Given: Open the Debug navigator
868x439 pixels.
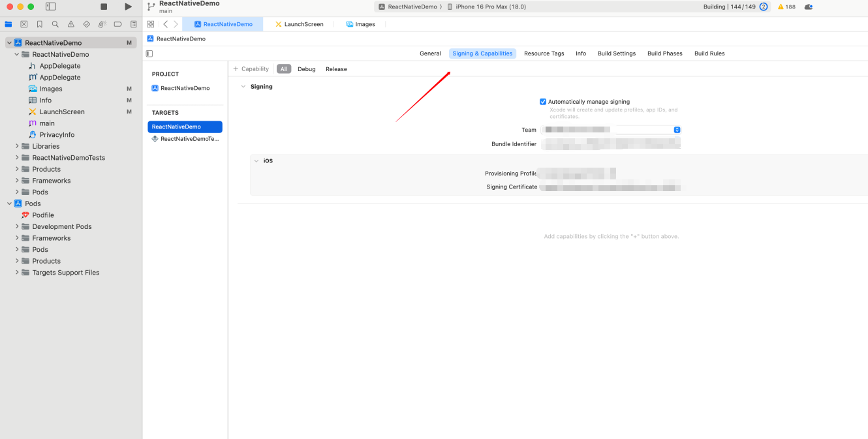Looking at the screenshot, I should coord(102,24).
